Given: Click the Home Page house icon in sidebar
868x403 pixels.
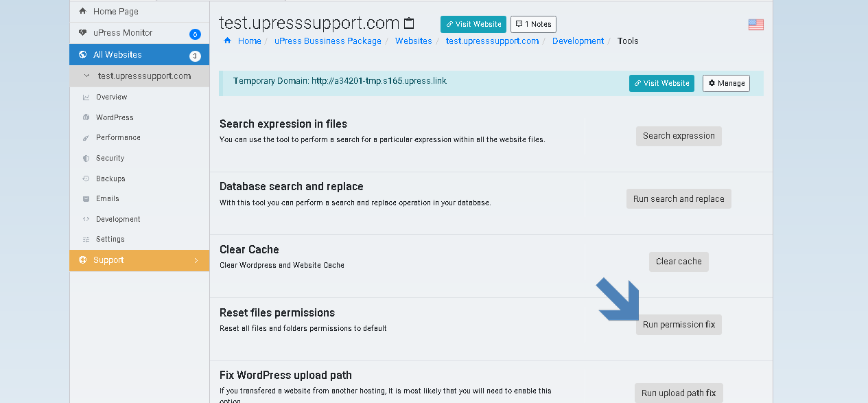Looking at the screenshot, I should click(x=83, y=12).
